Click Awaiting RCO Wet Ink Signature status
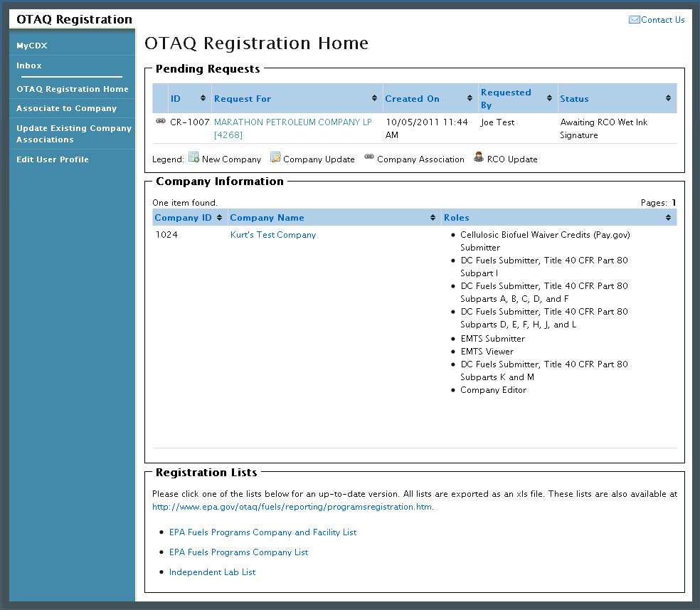Image resolution: width=700 pixels, height=610 pixels. pos(603,129)
